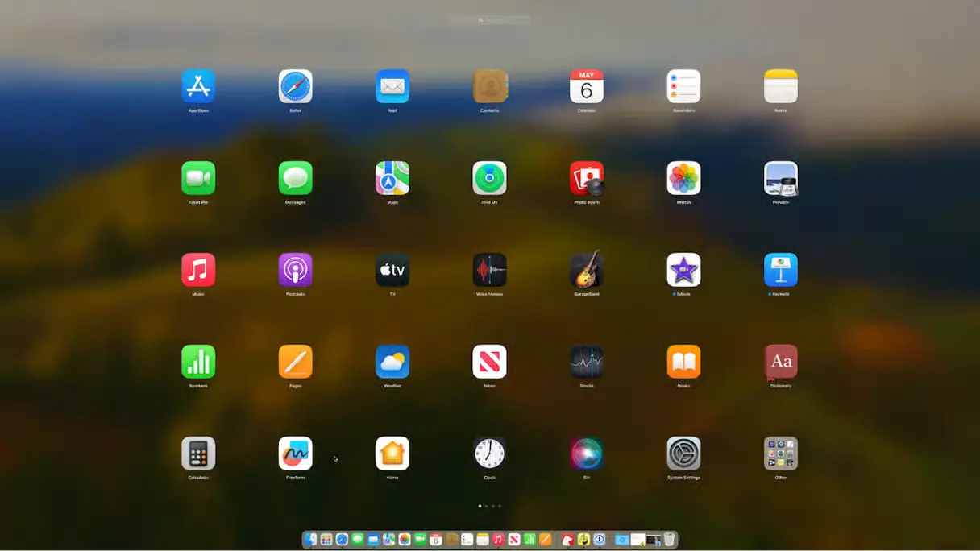
Task: Open the Clock app
Action: coord(489,454)
